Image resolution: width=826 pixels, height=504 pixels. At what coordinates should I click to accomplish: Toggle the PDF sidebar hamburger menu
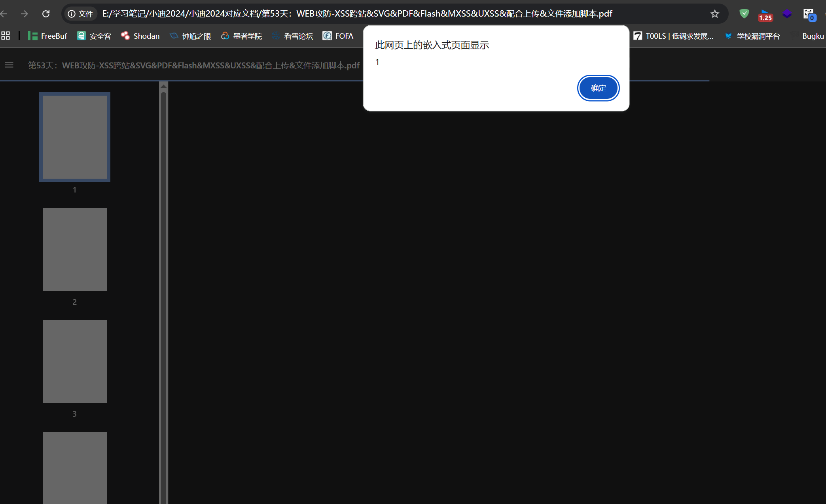click(x=9, y=65)
